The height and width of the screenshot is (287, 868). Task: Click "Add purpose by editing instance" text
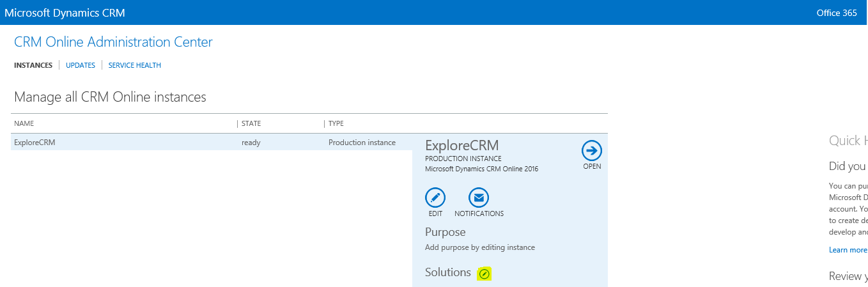(479, 247)
